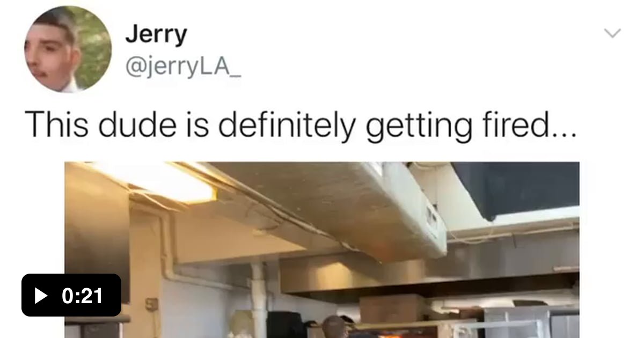Open the tweet options chevron
Viewport: 644px width, 338px height.
[x=612, y=33]
